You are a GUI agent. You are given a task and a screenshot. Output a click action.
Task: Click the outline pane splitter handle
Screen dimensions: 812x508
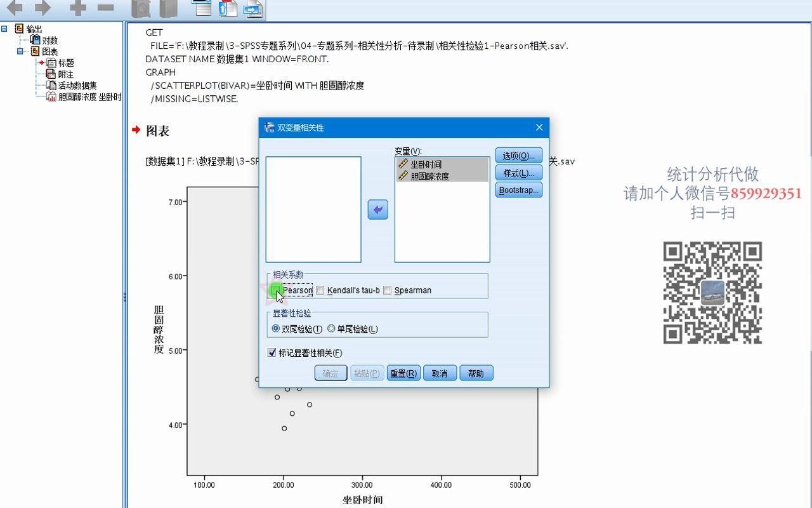point(124,297)
